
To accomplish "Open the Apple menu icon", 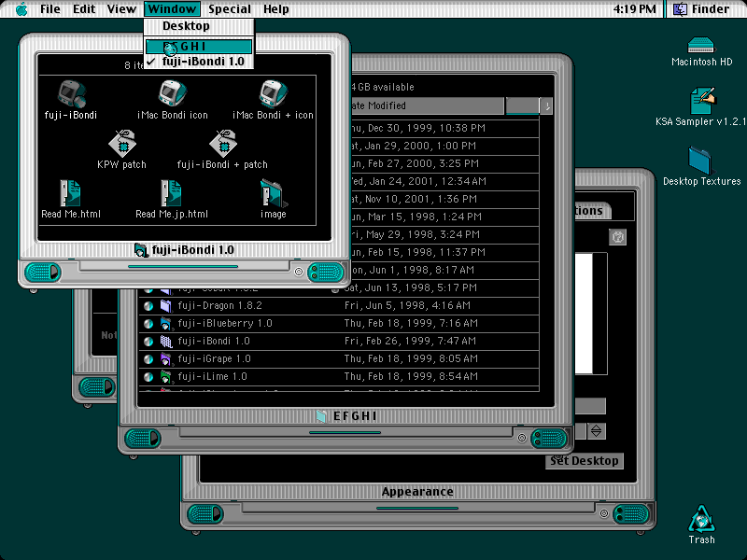I will coord(21,9).
